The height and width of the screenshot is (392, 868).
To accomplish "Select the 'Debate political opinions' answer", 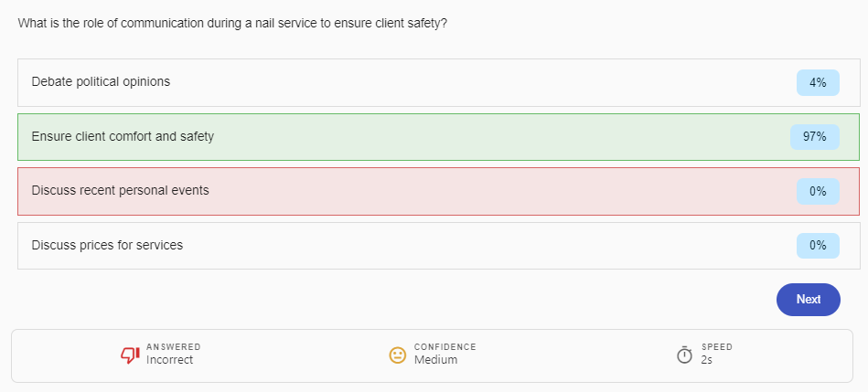I will [x=101, y=82].
